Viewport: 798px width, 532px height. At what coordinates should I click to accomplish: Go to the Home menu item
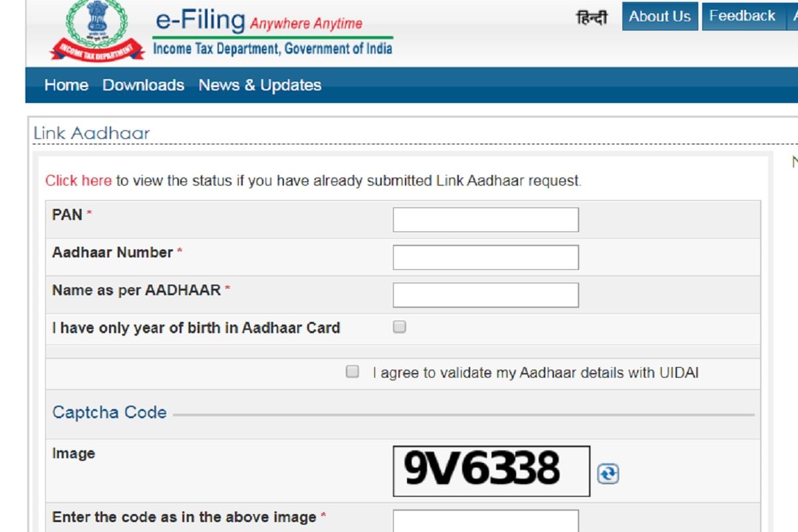coord(66,85)
